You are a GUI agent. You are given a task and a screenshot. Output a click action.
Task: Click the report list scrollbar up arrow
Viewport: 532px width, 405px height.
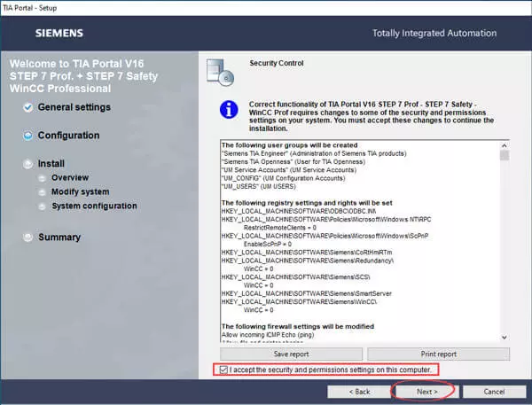(505, 144)
